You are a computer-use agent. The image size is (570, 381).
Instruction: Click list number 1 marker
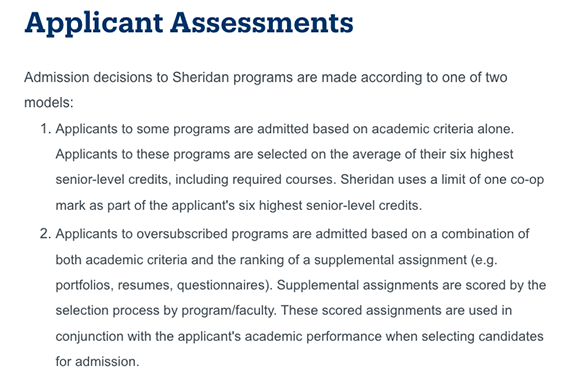(45, 129)
